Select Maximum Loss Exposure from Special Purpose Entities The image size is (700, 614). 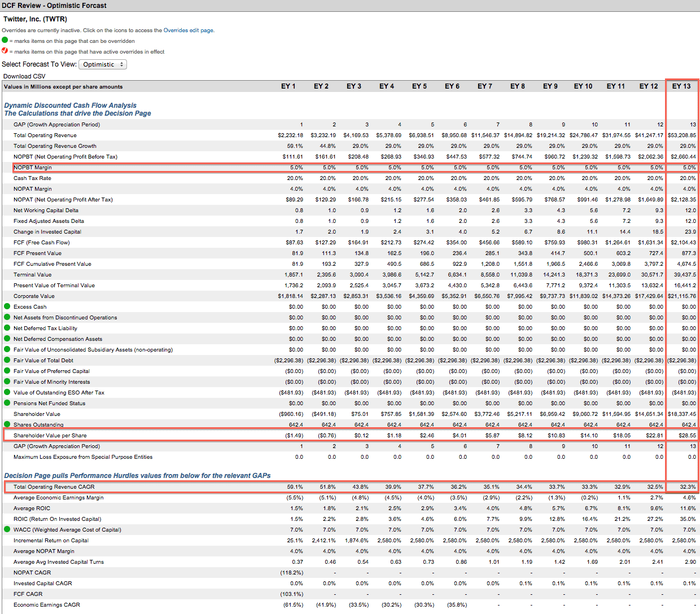click(83, 457)
